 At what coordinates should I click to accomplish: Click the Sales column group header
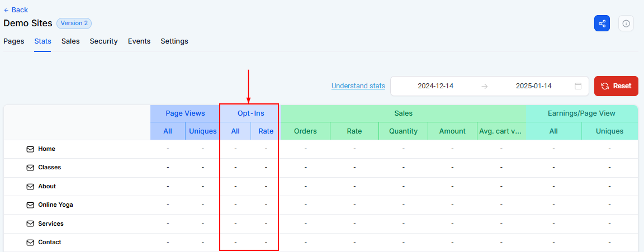click(403, 113)
